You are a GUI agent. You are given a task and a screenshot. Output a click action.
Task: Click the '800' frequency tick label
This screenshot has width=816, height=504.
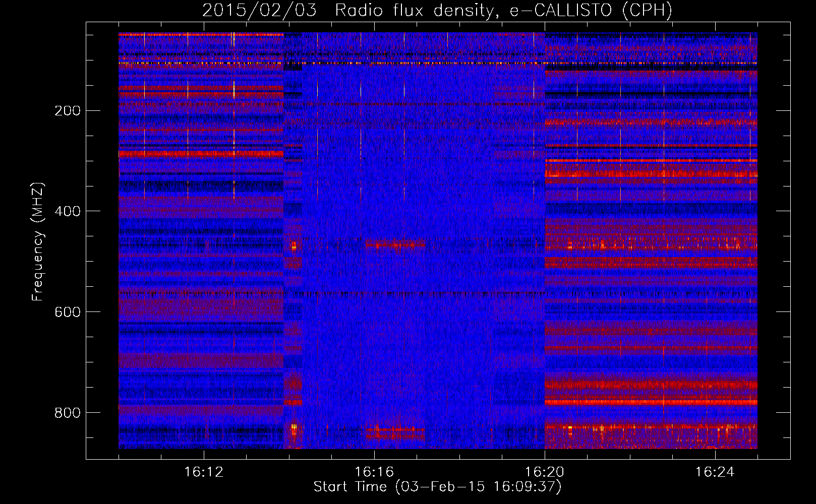67,413
